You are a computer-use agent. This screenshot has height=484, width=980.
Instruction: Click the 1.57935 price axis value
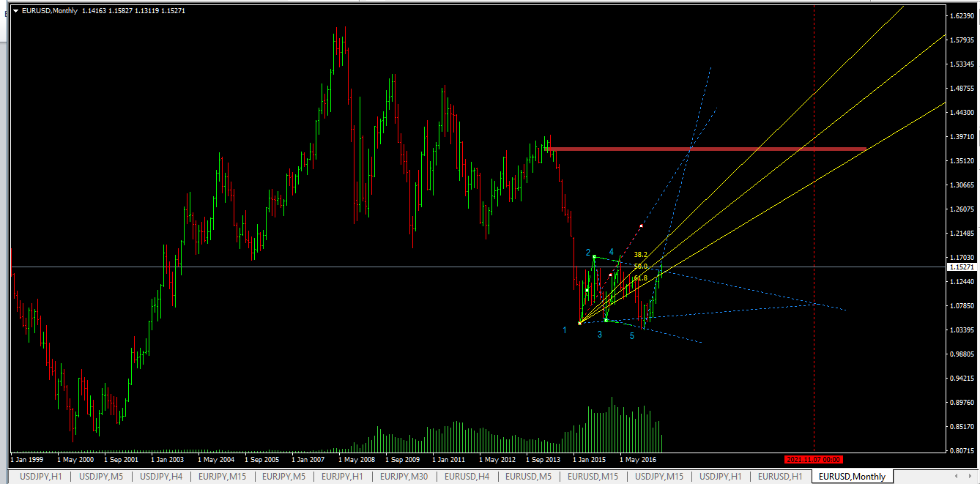pyautogui.click(x=962, y=40)
